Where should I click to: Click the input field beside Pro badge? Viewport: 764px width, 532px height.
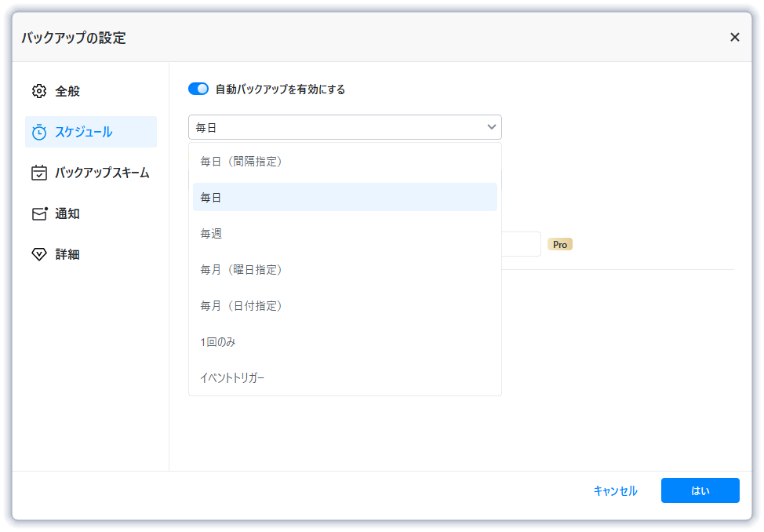point(522,244)
